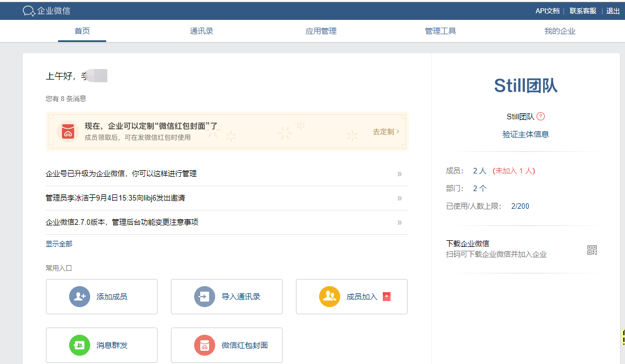This screenshot has height=364, width=625.
Task: Click 去定制 on the banner
Action: tap(386, 131)
